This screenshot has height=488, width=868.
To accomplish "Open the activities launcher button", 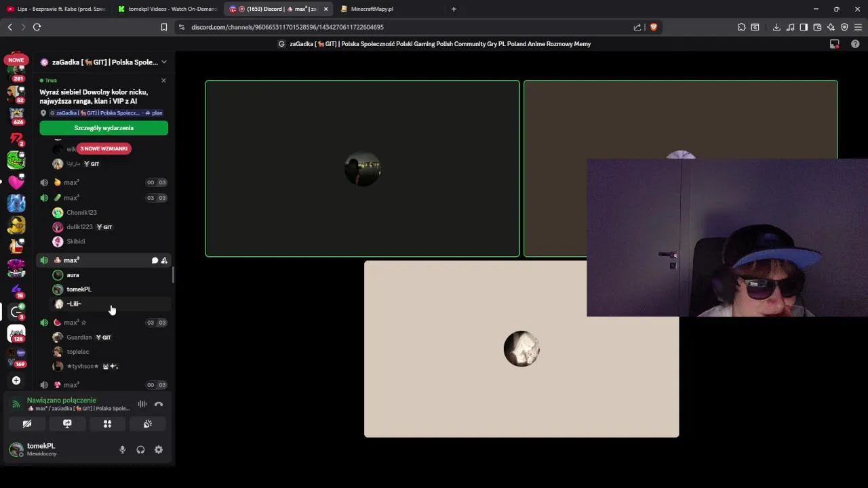I will pos(107,424).
